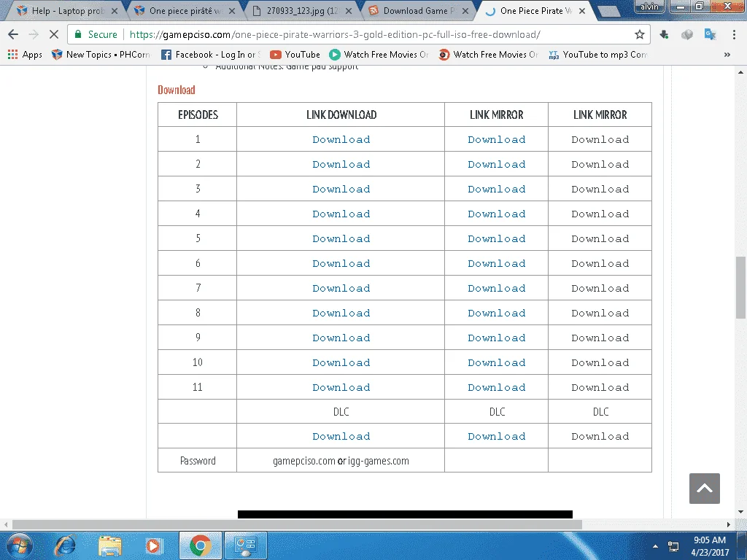Click episode 5 first Link Mirror download
747x560 pixels.
(x=496, y=238)
